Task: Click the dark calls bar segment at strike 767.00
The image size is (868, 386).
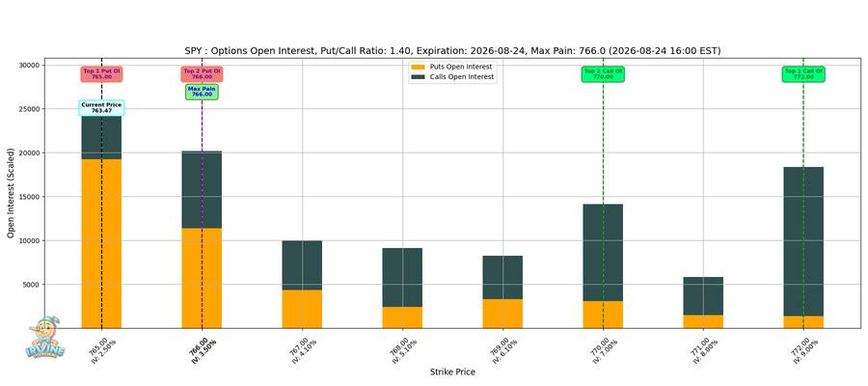Action: 302,265
